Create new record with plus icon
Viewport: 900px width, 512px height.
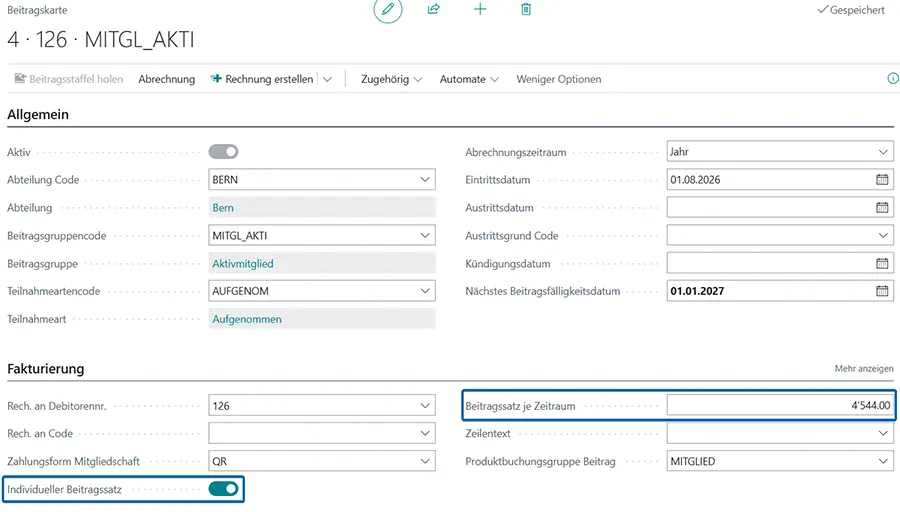(480, 9)
